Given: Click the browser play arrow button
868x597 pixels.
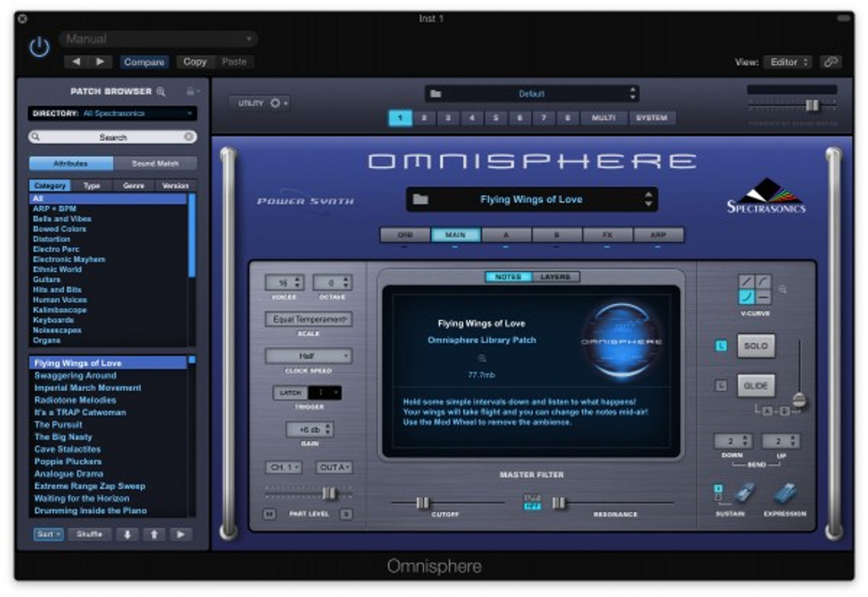Looking at the screenshot, I should pos(180,534).
